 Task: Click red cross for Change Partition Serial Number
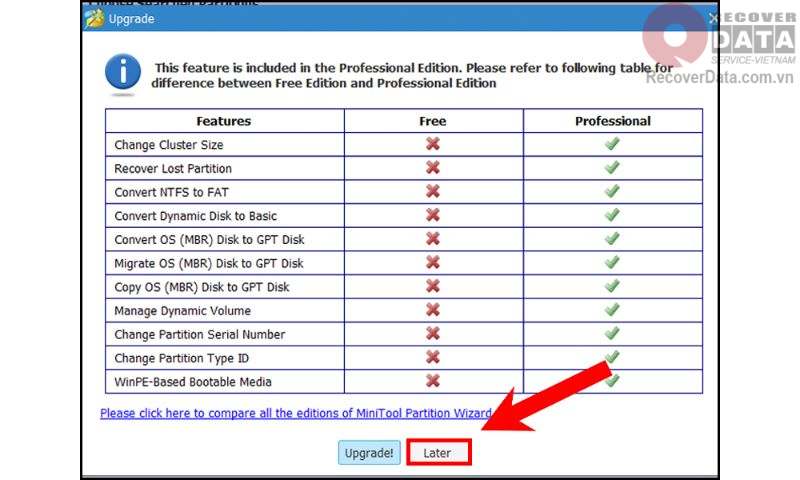pos(433,334)
